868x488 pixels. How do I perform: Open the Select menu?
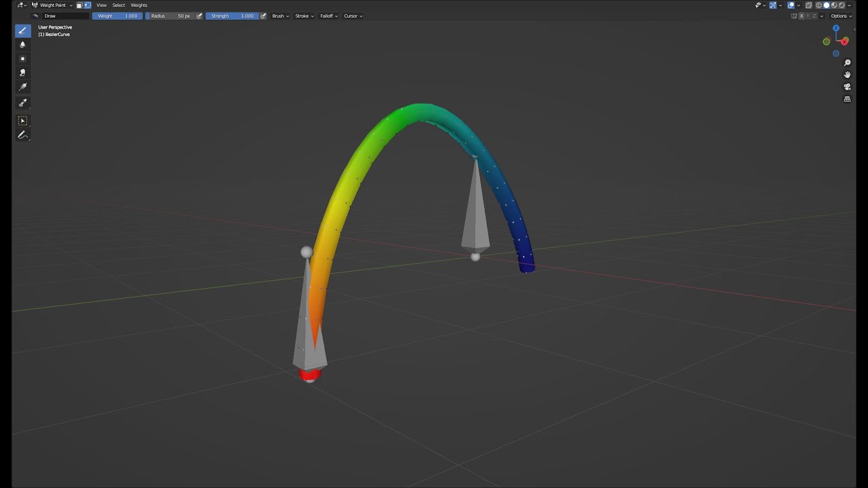click(119, 5)
